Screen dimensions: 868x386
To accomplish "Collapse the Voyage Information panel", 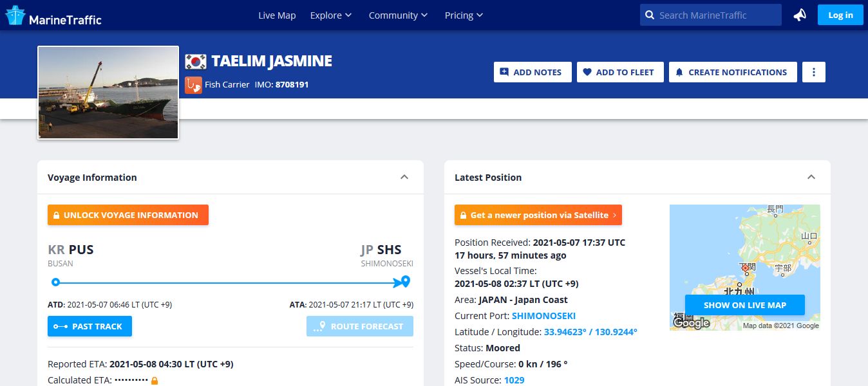I will pos(404,177).
